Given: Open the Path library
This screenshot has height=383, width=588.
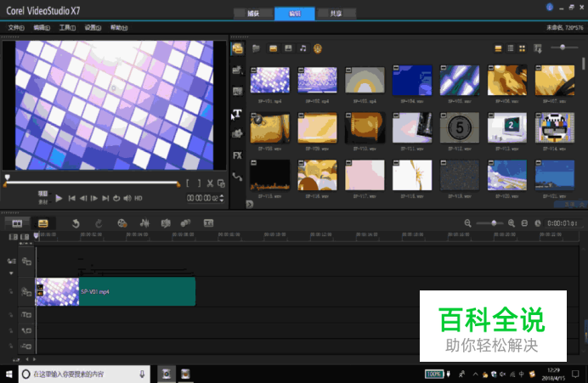Looking at the screenshot, I should tap(237, 177).
